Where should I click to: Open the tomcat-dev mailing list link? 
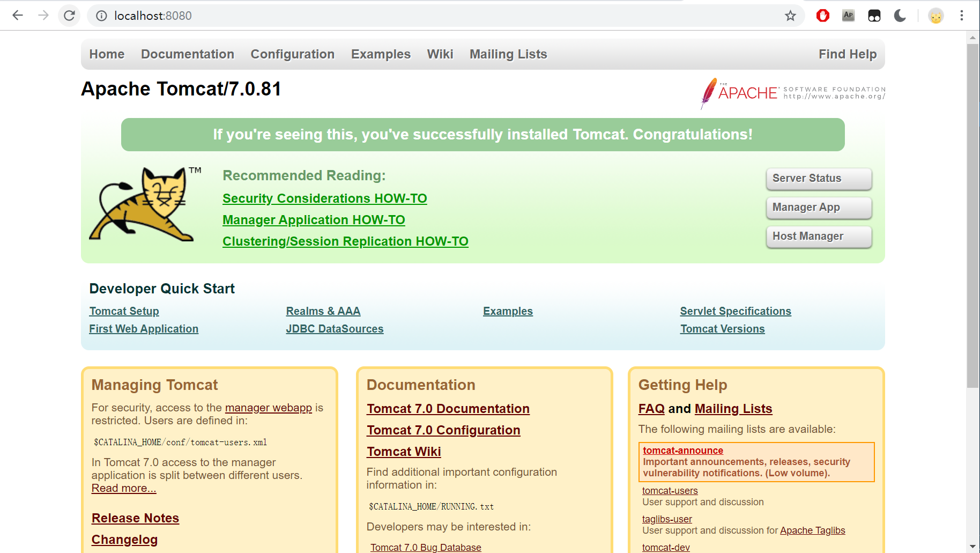click(666, 548)
